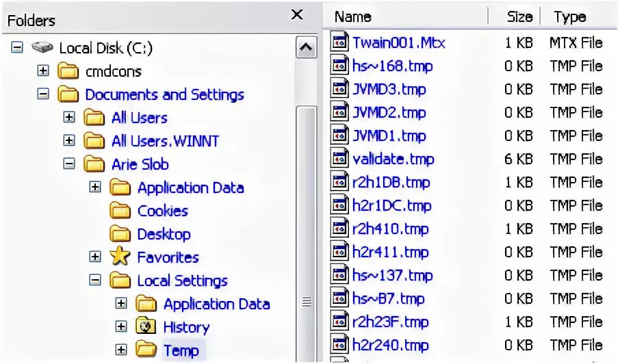Viewport: 620px width, 364px height.
Task: Expand Application Data under Arie Slob
Action: tap(95, 187)
